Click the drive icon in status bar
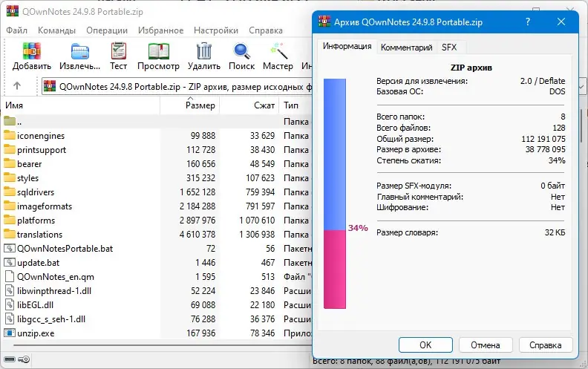Viewport: 588px width, 369px height. [10, 359]
